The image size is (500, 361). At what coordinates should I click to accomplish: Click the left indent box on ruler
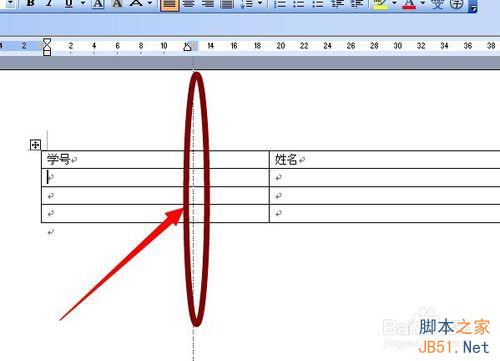click(47, 52)
